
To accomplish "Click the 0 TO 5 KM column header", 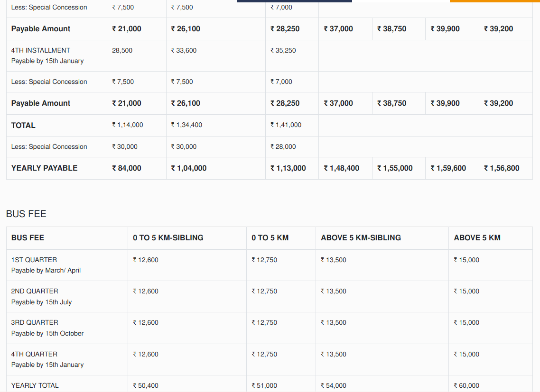I will [x=270, y=238].
